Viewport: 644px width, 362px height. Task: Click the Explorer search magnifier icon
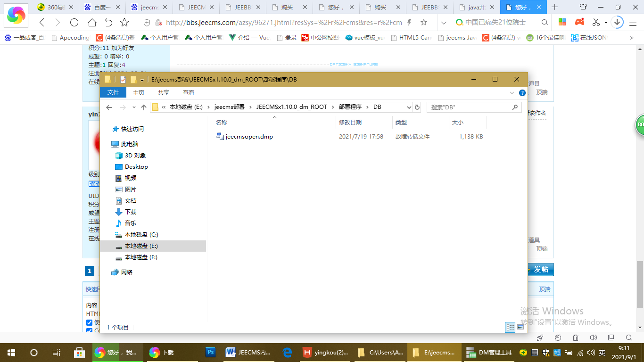pyautogui.click(x=515, y=107)
